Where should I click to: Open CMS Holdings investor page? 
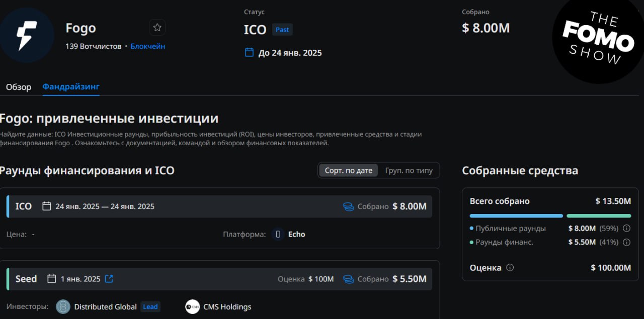coord(227,306)
